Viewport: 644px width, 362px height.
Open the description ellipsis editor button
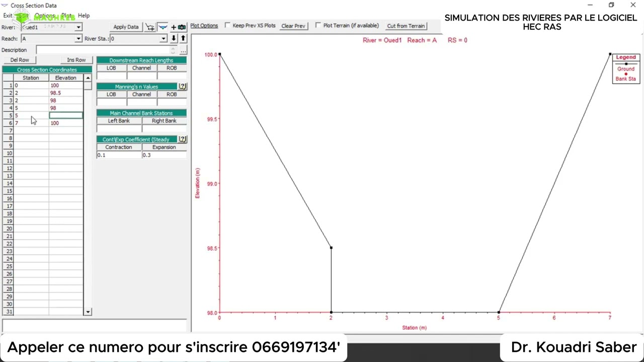[x=183, y=50]
